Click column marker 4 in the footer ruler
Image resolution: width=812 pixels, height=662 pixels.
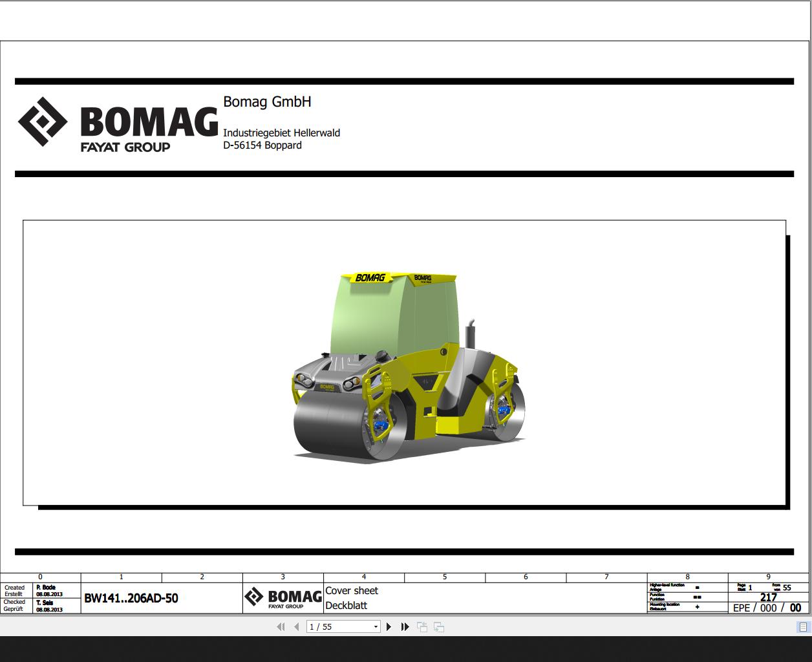(x=364, y=577)
